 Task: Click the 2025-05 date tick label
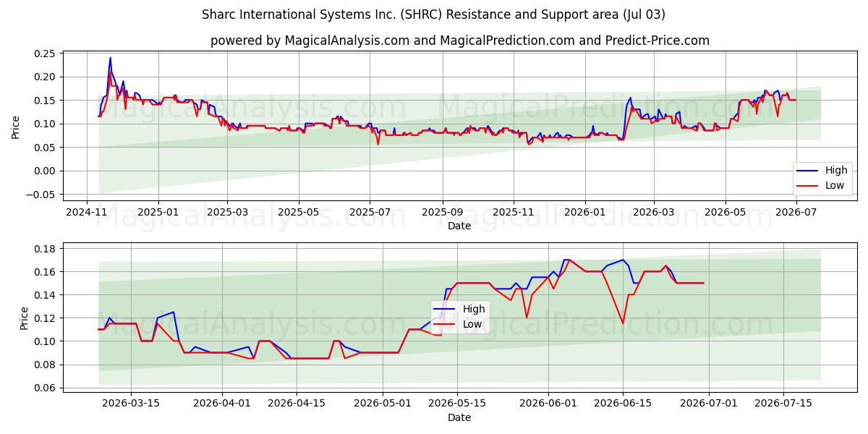pos(299,212)
